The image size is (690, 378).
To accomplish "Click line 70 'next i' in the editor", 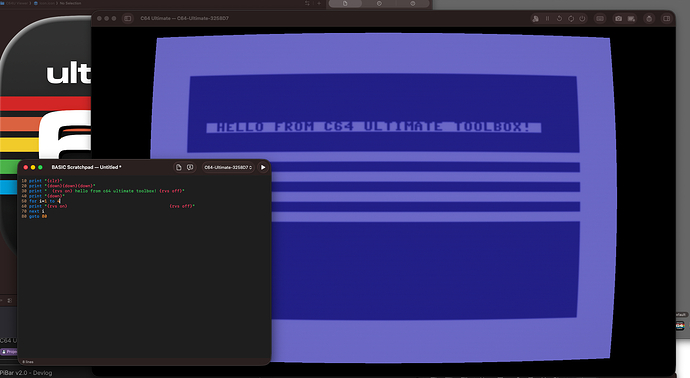I will (33, 211).
